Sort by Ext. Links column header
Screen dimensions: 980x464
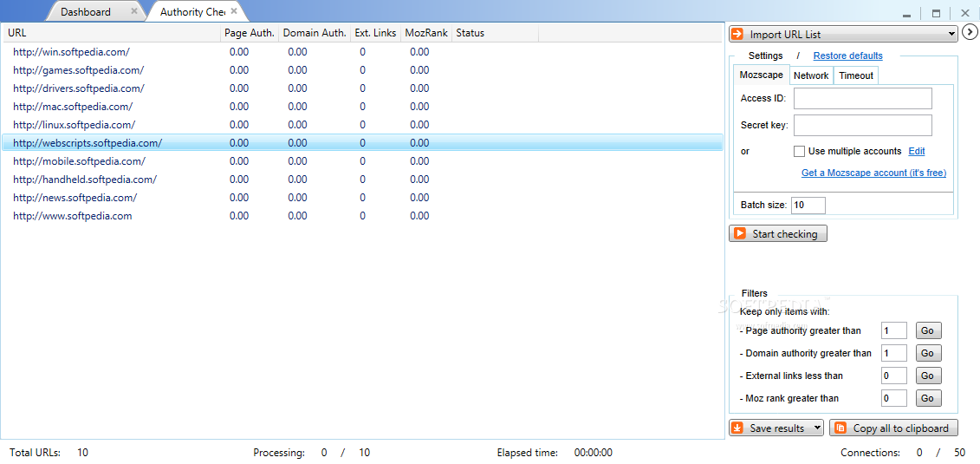376,33
